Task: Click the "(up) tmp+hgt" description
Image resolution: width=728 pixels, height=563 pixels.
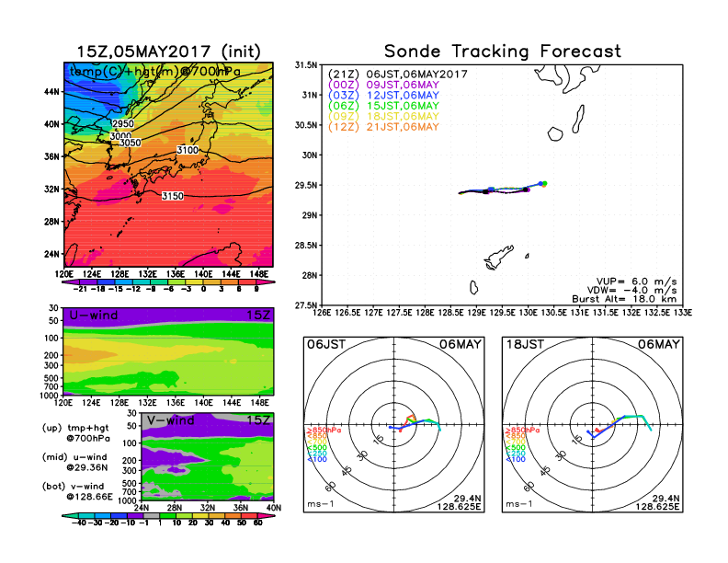Action: tap(75, 428)
